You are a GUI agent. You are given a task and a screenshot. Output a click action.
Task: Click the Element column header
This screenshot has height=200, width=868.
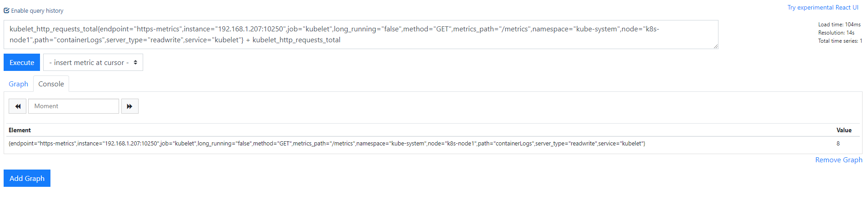(x=20, y=130)
